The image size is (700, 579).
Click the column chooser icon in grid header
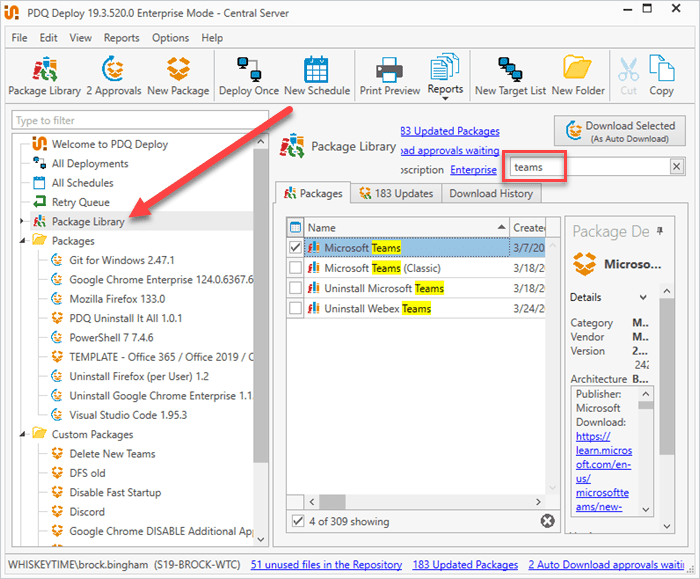tap(295, 228)
